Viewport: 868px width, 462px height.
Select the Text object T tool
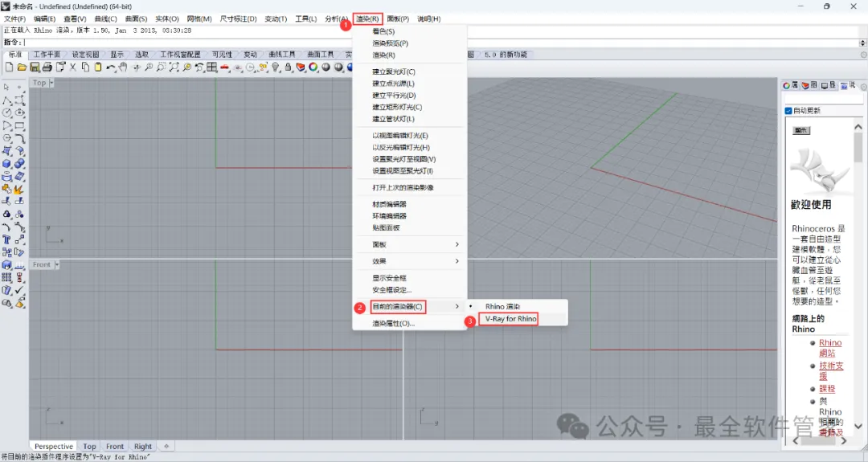coord(6,239)
